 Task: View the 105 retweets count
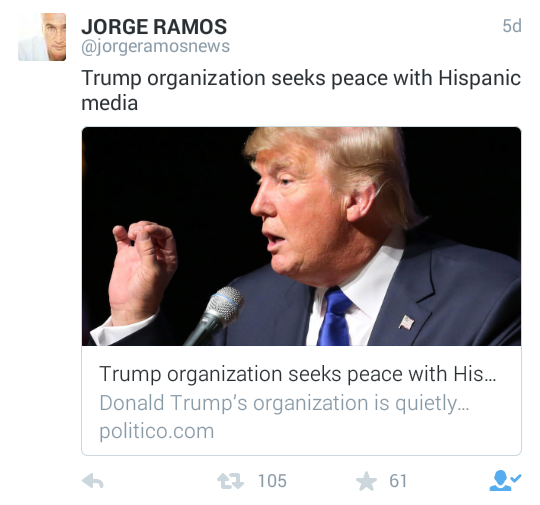[x=272, y=481]
